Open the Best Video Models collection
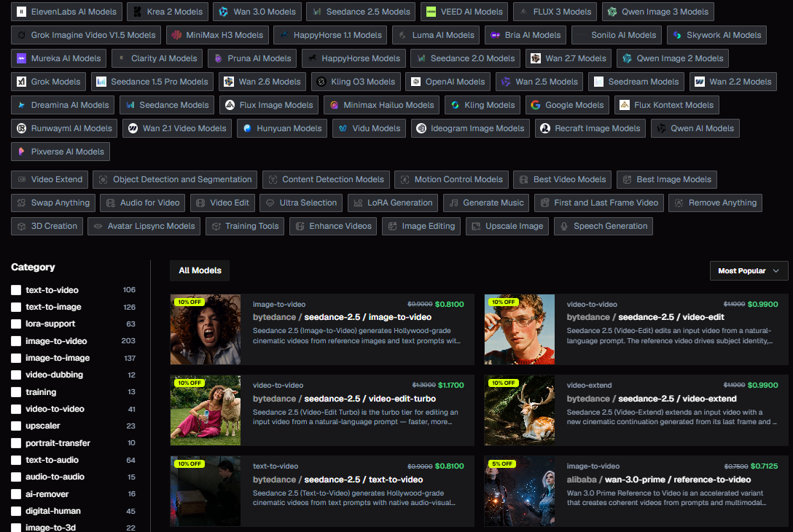This screenshot has width=793, height=532. 563,179
